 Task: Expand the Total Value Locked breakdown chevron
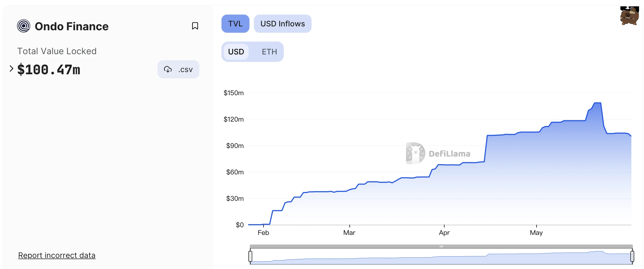[x=11, y=69]
